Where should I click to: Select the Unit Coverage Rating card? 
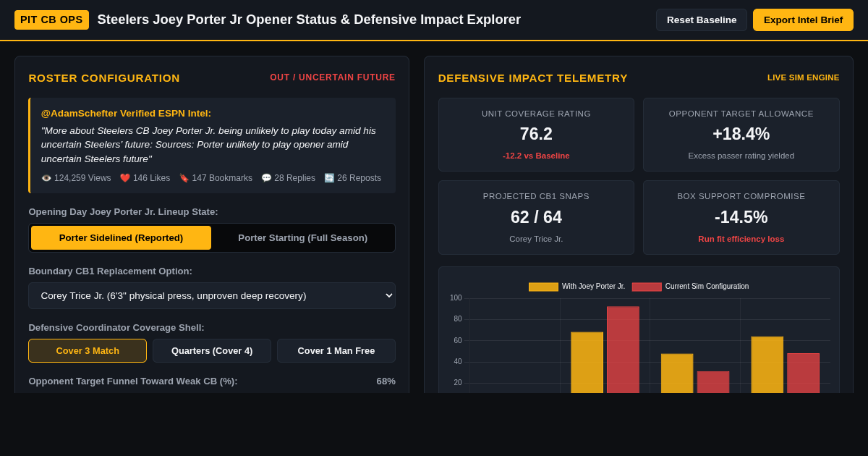point(536,135)
